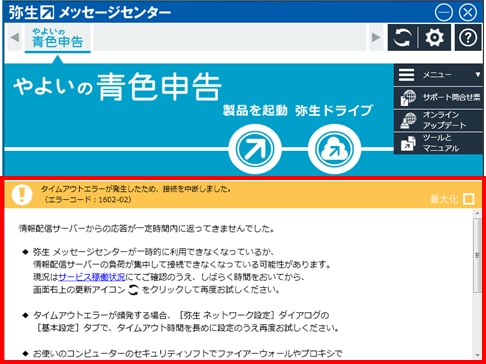The image size is (486, 364).
Task: Click the 弥生ドライブ label
Action: click(334, 110)
